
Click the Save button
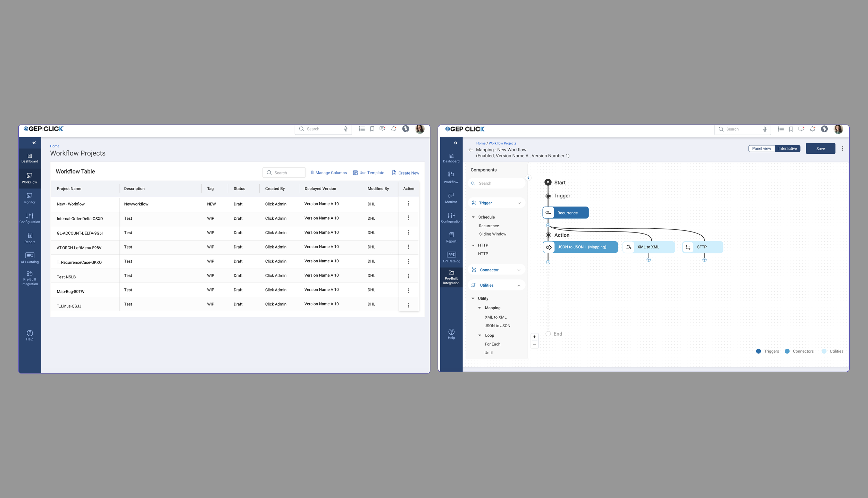pyautogui.click(x=820, y=149)
